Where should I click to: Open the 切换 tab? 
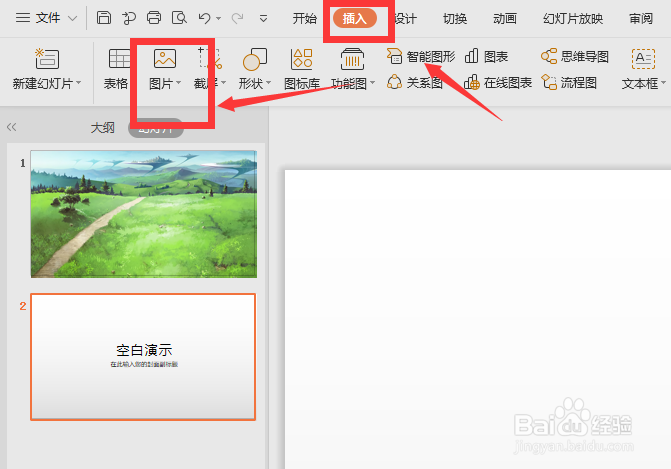(x=455, y=18)
